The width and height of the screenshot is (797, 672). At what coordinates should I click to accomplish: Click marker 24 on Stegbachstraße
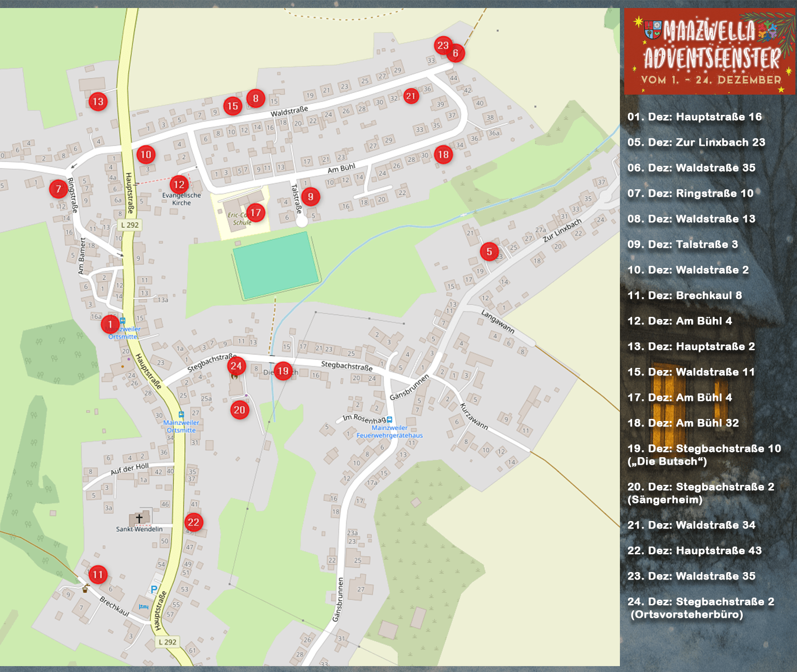(x=236, y=366)
